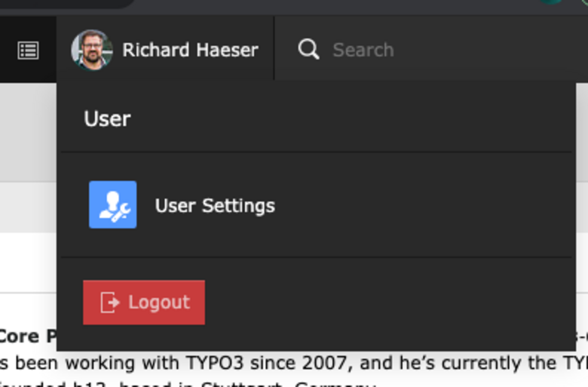Viewport: 588px width, 387px height.
Task: Click the sentence about TYPO3 since 2007
Action: point(294,363)
